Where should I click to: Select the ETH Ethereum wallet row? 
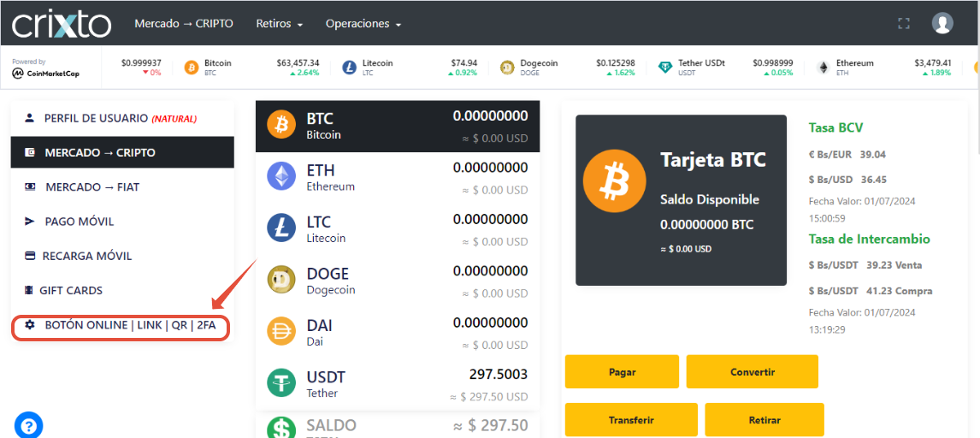coord(398,177)
